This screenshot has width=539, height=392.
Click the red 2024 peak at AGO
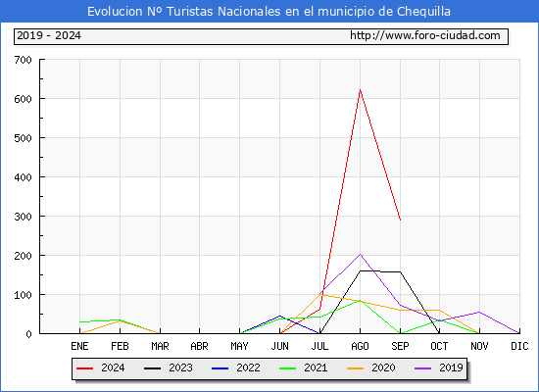click(x=360, y=90)
